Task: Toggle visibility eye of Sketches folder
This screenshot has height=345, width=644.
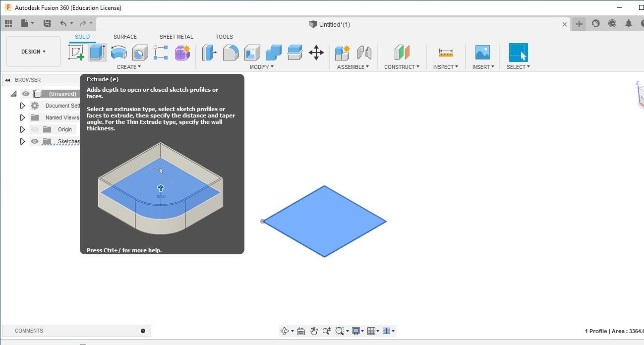Action: tap(34, 141)
